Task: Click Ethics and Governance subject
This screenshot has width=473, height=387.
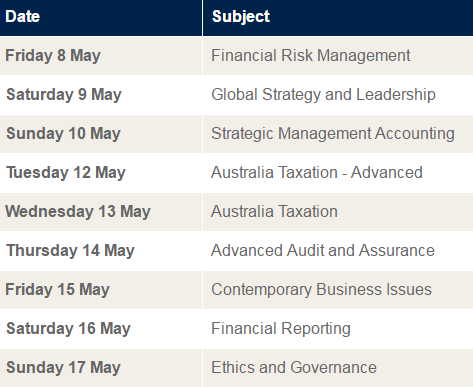Action: tap(294, 367)
